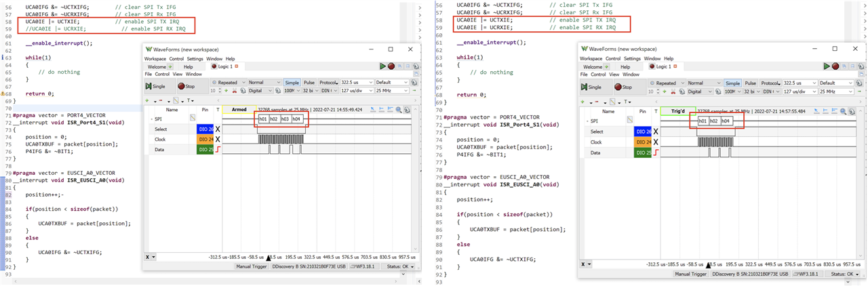Switch to the Help tab in the left WaveForms window

189,66
